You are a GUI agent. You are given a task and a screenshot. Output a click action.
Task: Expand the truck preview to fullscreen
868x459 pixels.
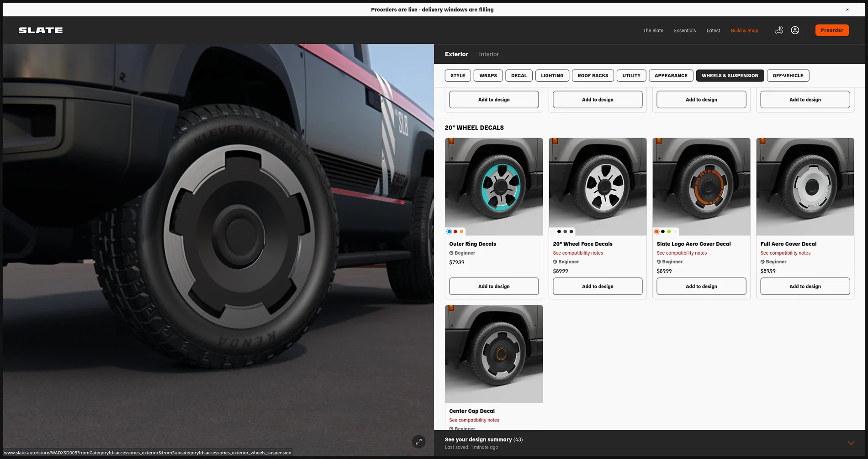pyautogui.click(x=418, y=442)
